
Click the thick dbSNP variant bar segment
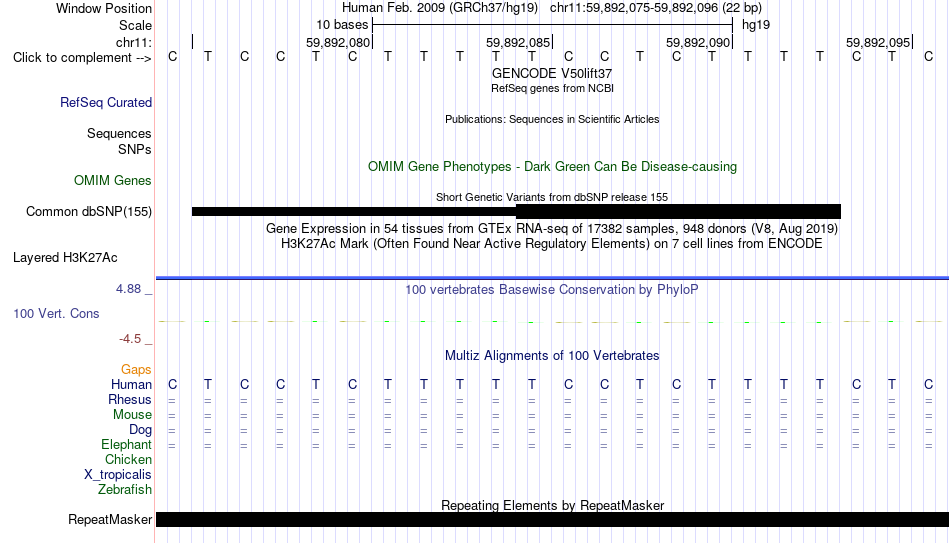[679, 212]
